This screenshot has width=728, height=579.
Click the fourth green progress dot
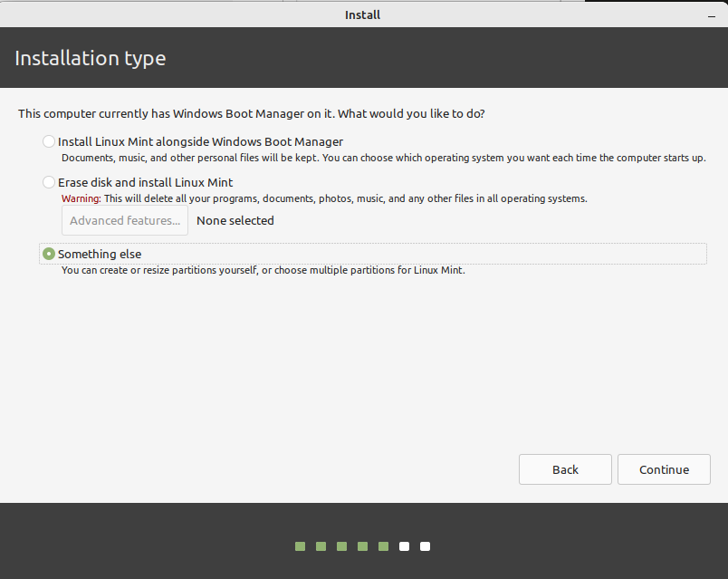(362, 546)
